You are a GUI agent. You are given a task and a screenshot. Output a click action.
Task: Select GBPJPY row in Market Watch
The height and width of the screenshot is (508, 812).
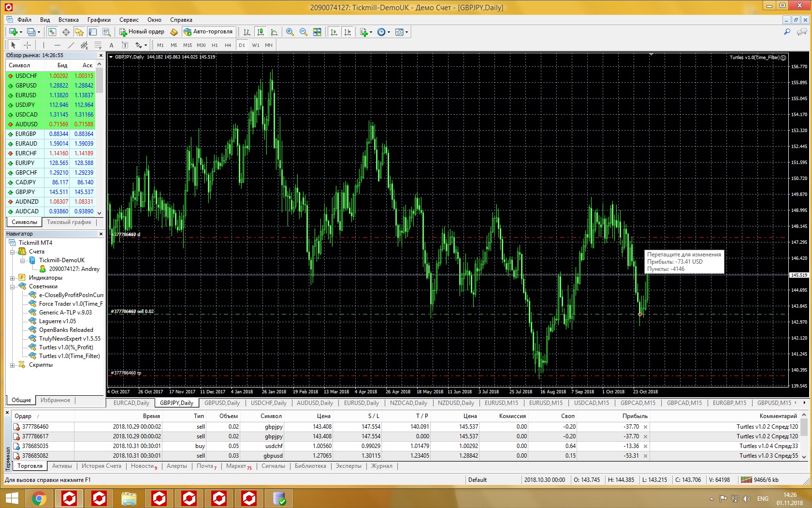tap(50, 192)
